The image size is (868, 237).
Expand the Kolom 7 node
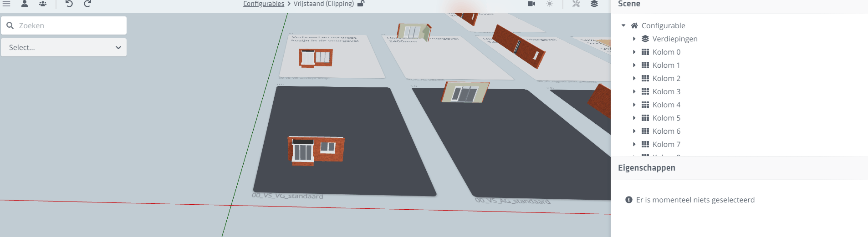tap(634, 144)
